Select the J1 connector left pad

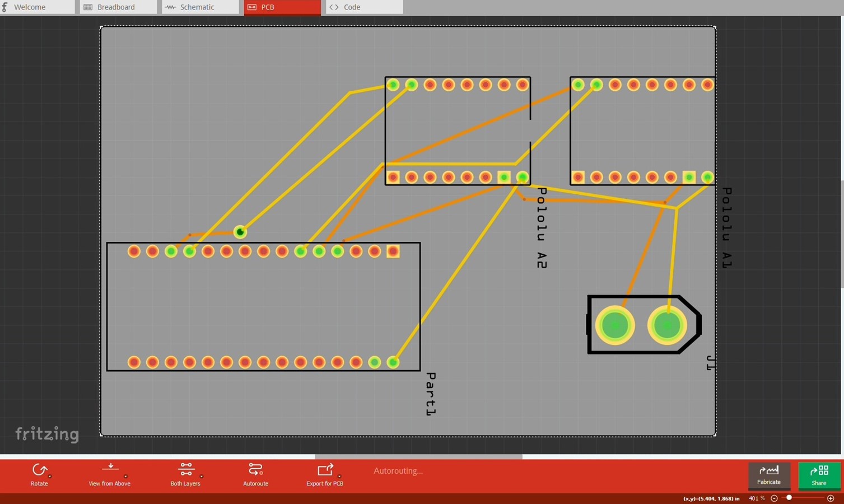(x=615, y=325)
